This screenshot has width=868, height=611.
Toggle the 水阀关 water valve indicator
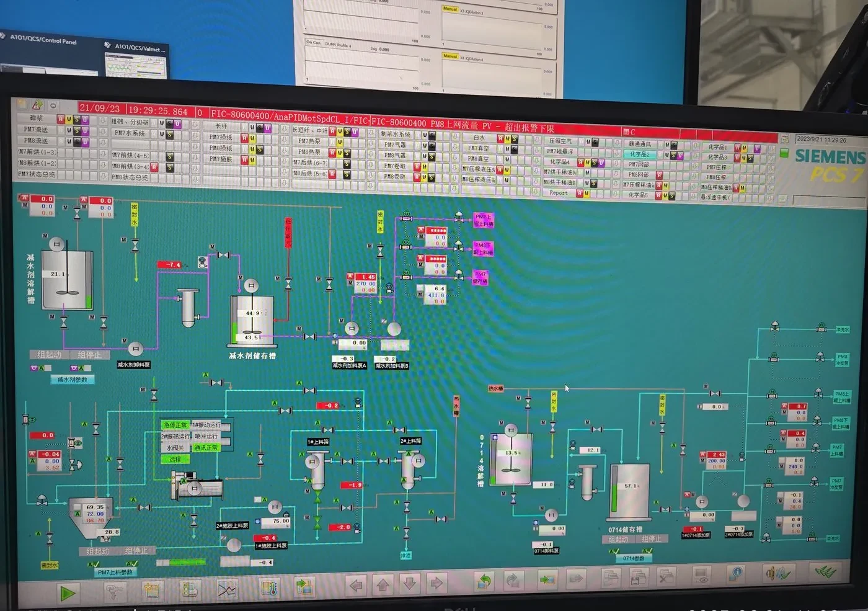175,447
